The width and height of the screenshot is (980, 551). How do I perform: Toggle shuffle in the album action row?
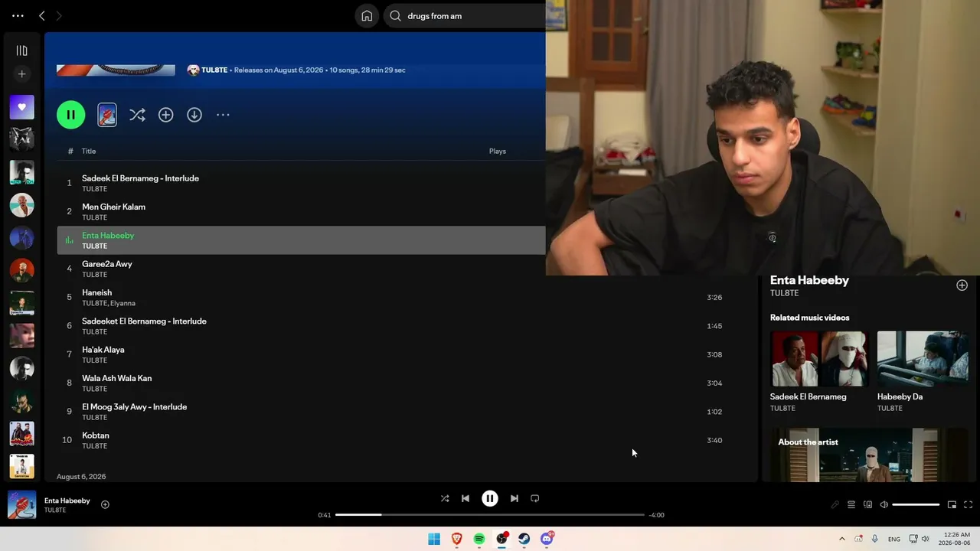click(137, 115)
